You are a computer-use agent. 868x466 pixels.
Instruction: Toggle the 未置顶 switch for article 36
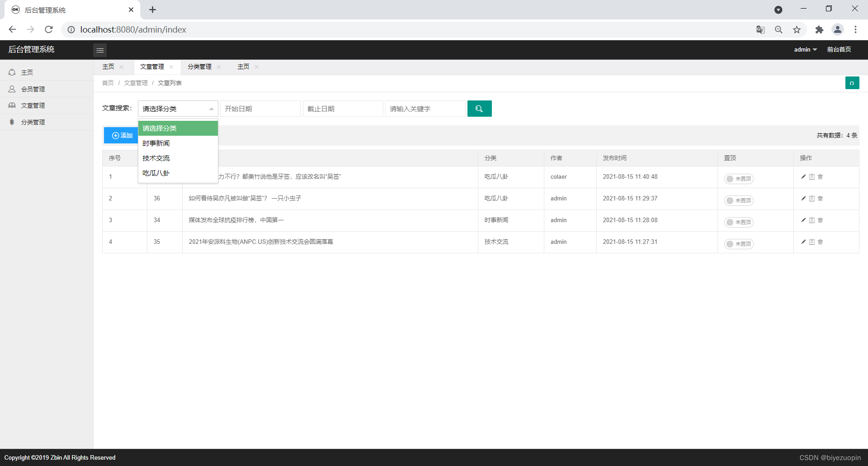coord(739,200)
